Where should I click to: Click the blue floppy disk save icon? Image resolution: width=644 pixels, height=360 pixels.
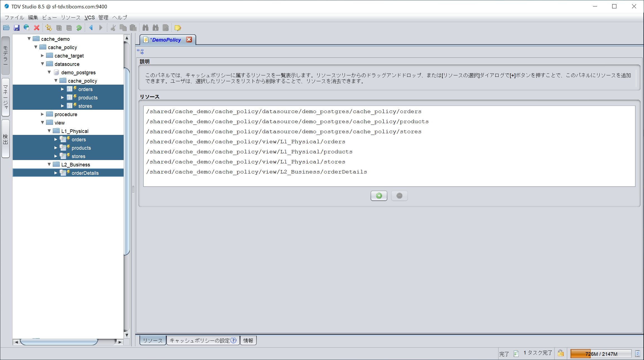click(x=16, y=28)
